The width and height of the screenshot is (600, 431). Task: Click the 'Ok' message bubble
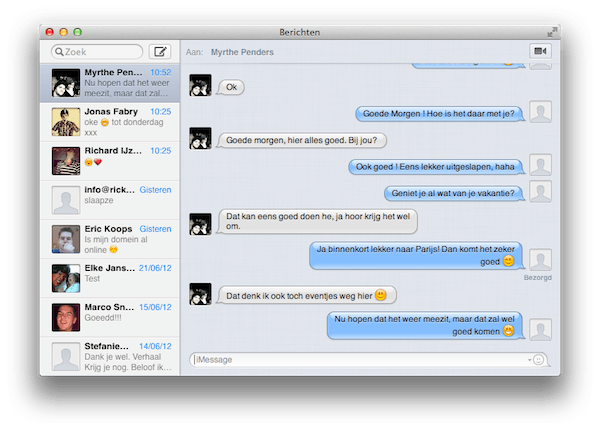[x=231, y=87]
